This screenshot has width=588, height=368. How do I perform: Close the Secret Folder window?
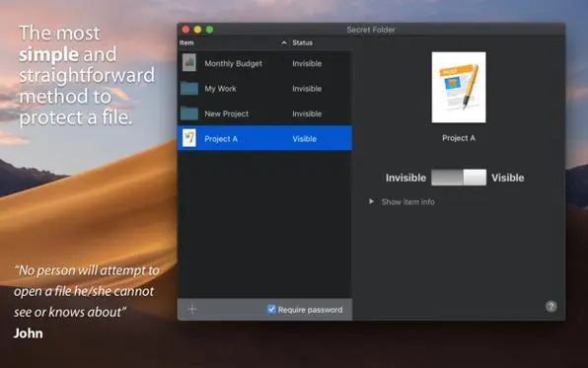point(185,30)
